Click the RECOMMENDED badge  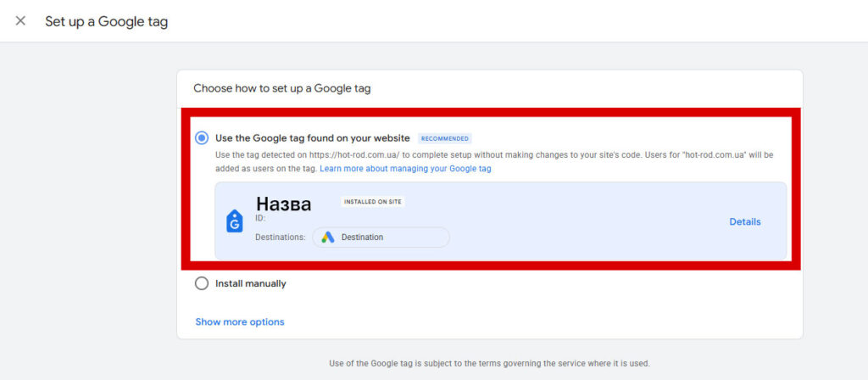pos(444,138)
